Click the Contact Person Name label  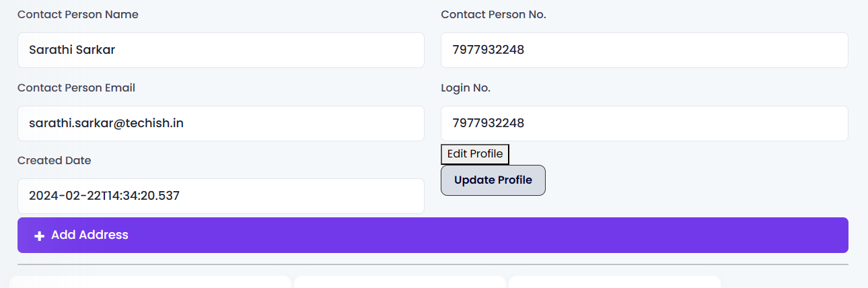click(x=78, y=15)
